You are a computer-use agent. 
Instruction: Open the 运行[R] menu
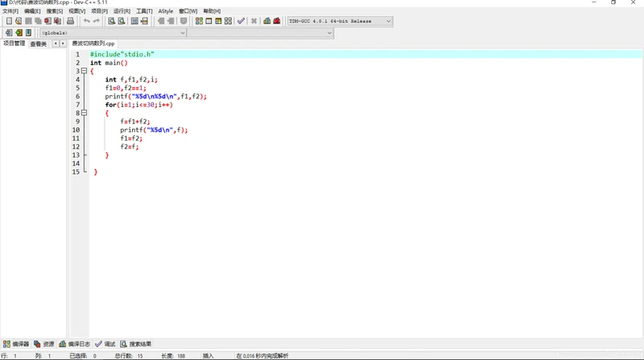pos(122,11)
